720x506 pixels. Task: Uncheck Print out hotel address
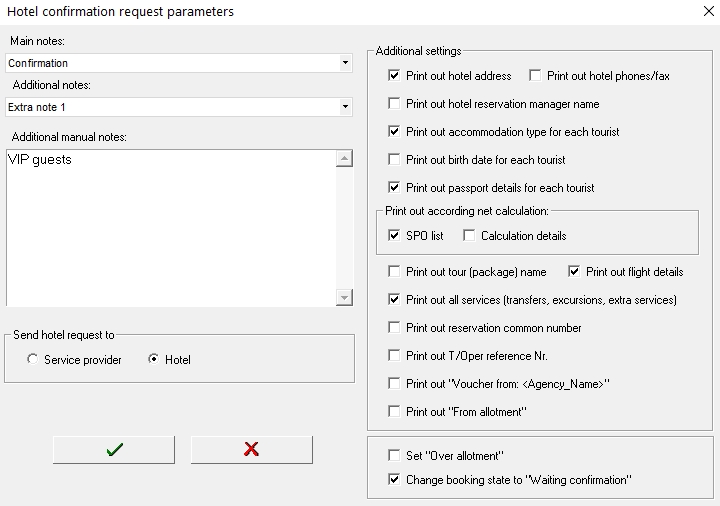click(394, 75)
